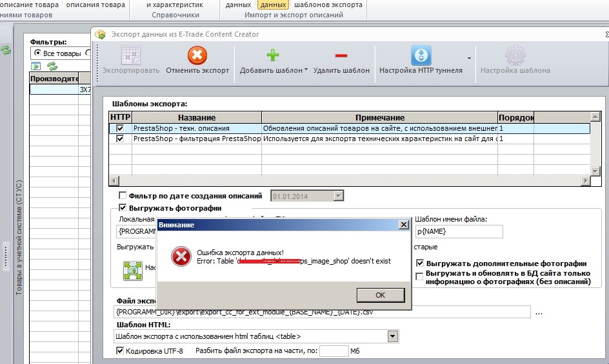The image size is (609, 364).
Task: Toggle HTTP checkbox for PrestaShop - техн. описания
Action: (x=120, y=128)
